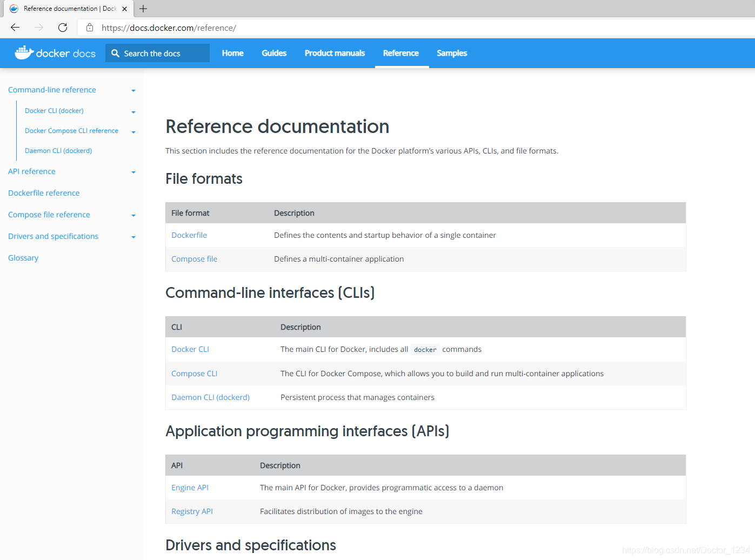Click 'Defines a multi-container application' cell
The width and height of the screenshot is (755, 560).
[x=339, y=259]
